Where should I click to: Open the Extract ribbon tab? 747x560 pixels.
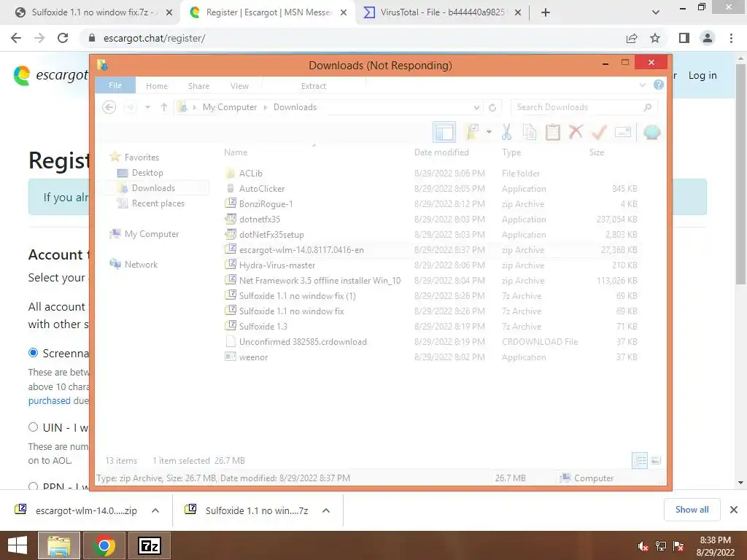(x=314, y=86)
